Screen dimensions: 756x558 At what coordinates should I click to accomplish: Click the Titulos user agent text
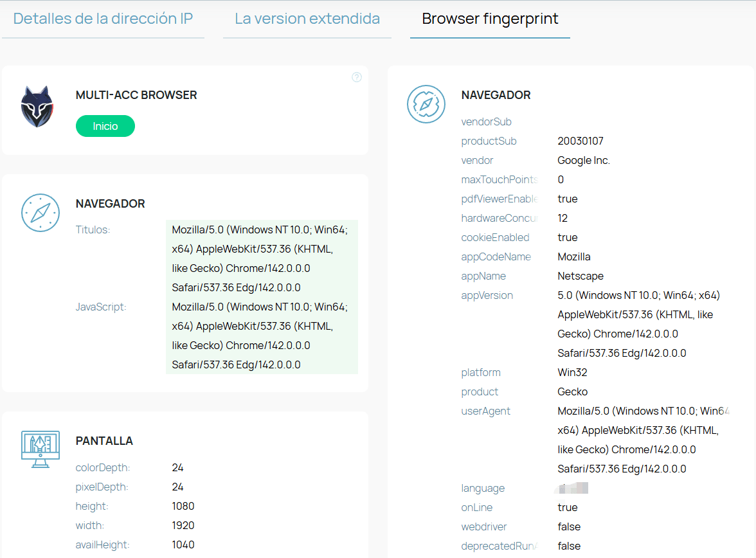(260, 258)
